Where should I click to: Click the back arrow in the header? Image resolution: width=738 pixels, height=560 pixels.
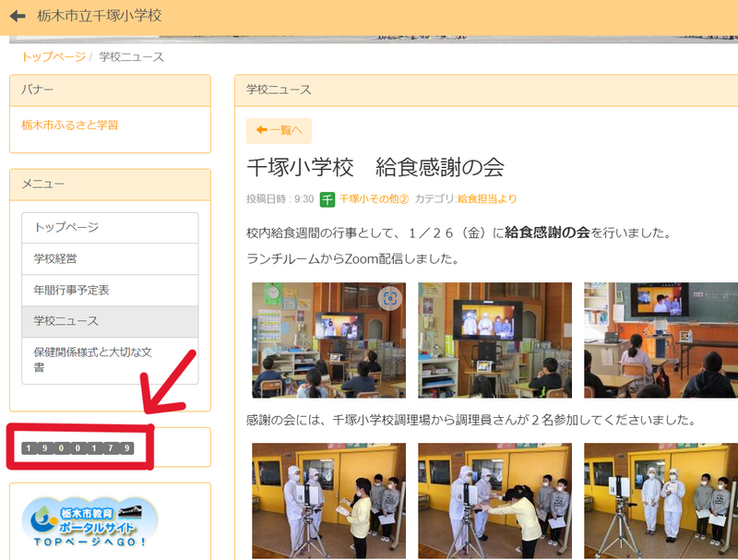pyautogui.click(x=18, y=17)
